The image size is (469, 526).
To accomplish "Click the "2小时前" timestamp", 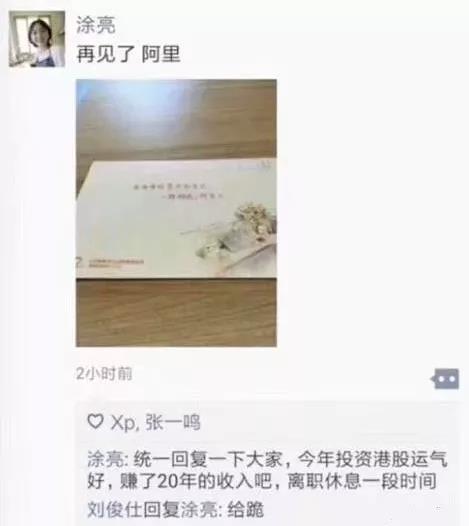I will point(104,373).
